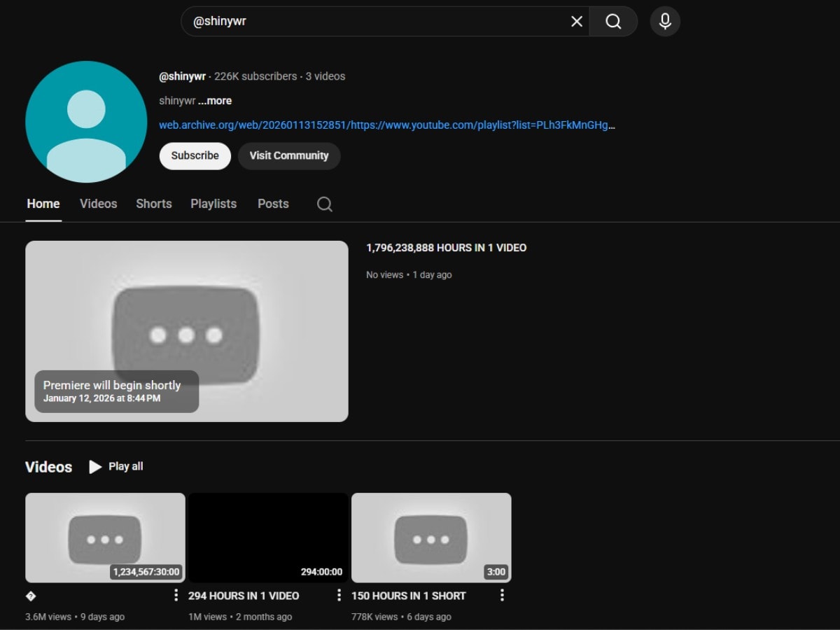Subscribe to the shinywr channel
Viewport: 840px width, 630px height.
click(195, 156)
